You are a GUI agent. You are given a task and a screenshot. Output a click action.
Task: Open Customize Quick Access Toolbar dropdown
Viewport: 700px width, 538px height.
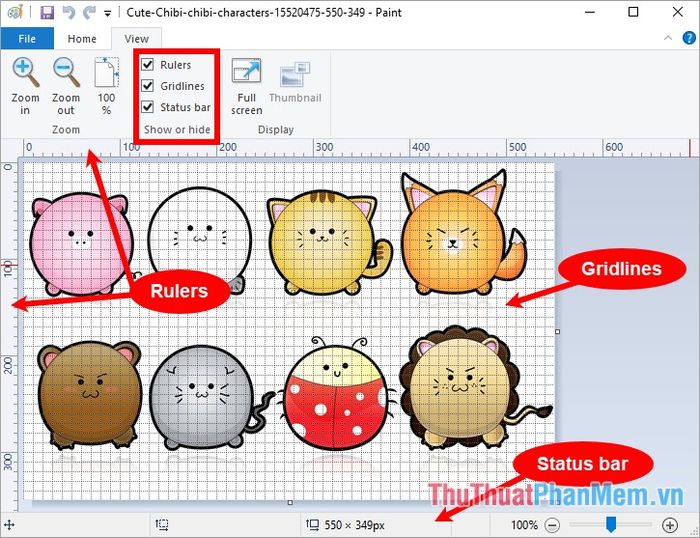pos(108,13)
